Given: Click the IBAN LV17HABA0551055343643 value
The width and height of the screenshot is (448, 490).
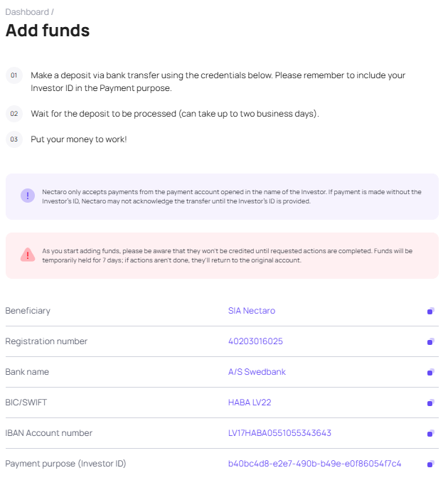Looking at the screenshot, I should point(279,433).
